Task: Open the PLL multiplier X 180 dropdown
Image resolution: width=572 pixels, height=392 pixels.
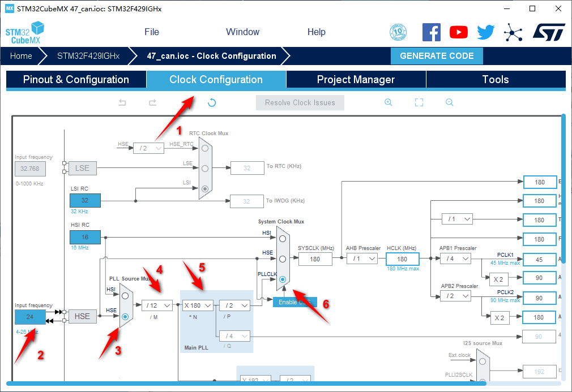Action: [197, 305]
